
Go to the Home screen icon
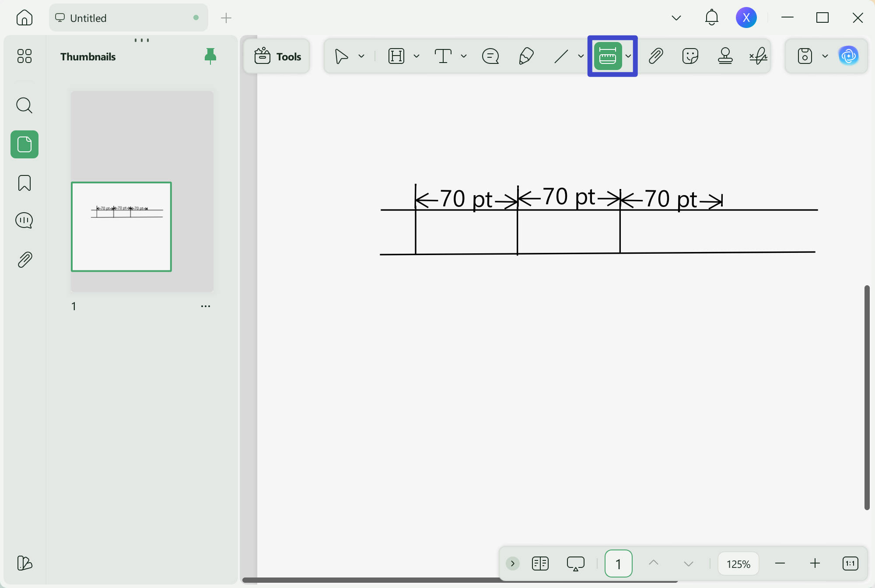pos(24,18)
